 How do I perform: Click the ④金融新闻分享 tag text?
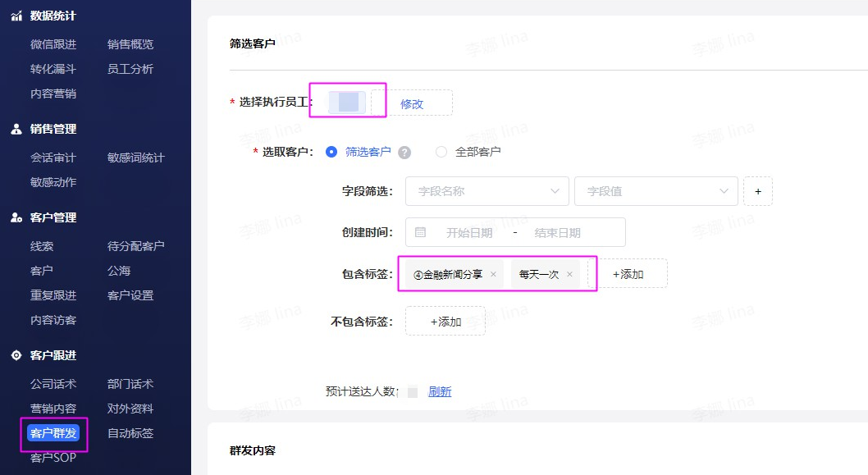coord(448,274)
